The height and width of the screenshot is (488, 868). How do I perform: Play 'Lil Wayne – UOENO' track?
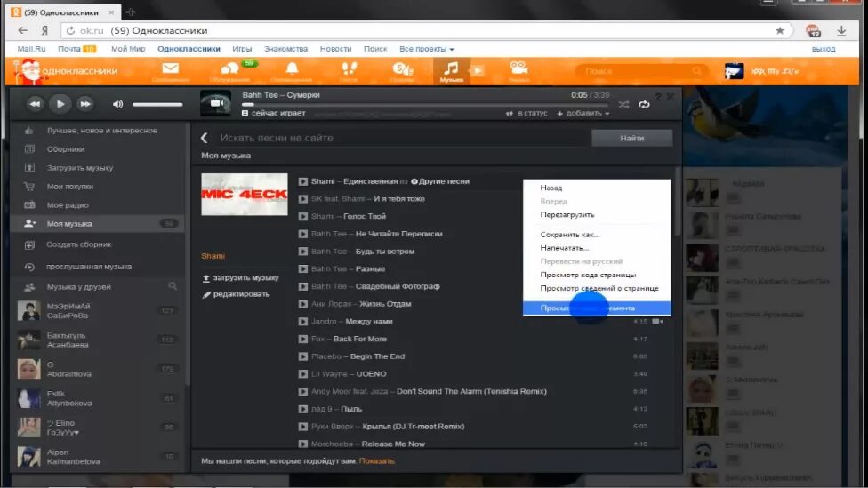click(x=302, y=374)
